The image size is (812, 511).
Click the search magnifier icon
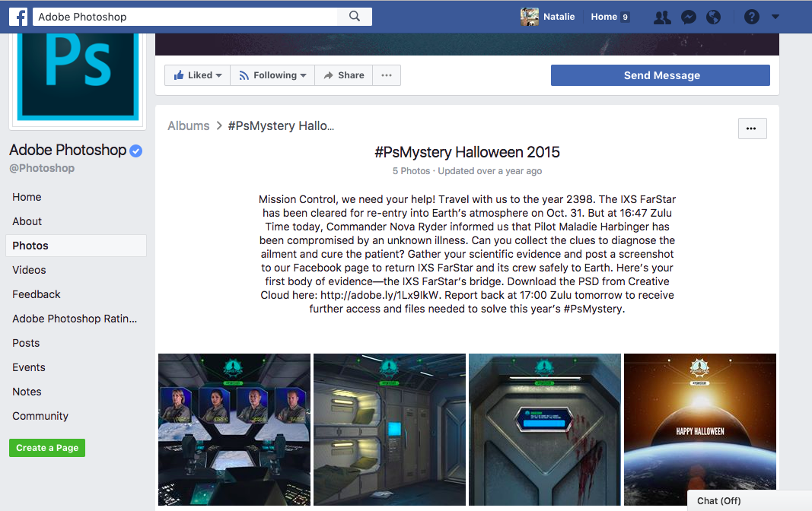pyautogui.click(x=354, y=17)
